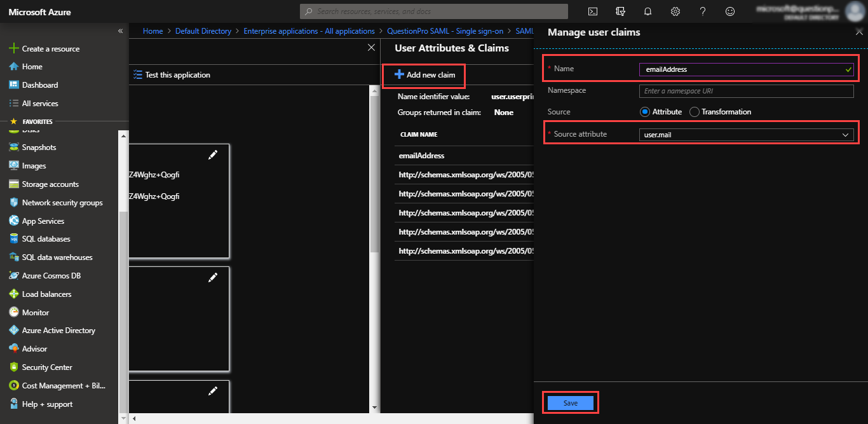Viewport: 868px width, 424px height.
Task: Open Azure Active Directory menu item
Action: [x=58, y=331]
